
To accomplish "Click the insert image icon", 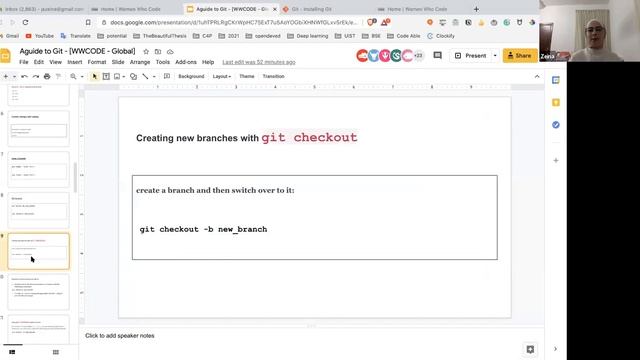I will 117,76.
